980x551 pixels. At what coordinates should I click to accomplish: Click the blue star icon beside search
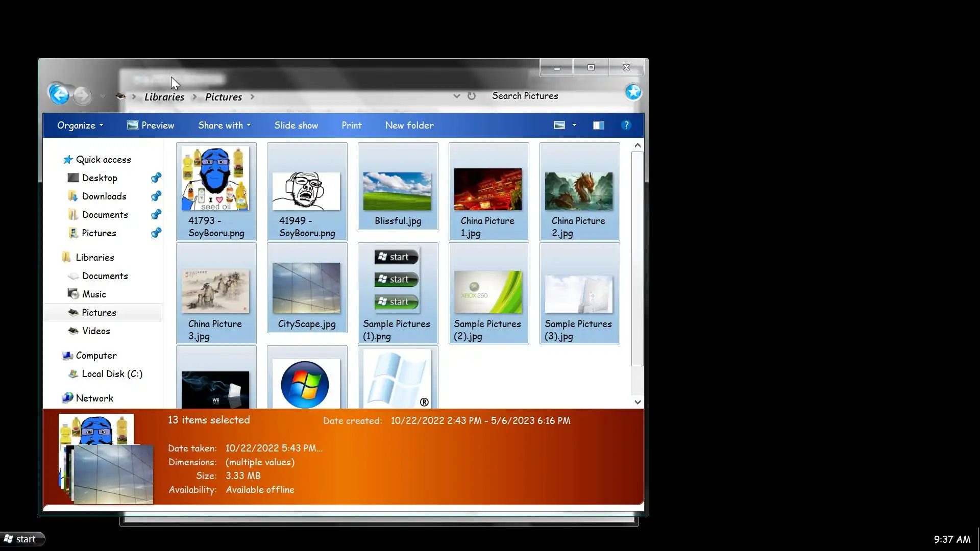[633, 92]
